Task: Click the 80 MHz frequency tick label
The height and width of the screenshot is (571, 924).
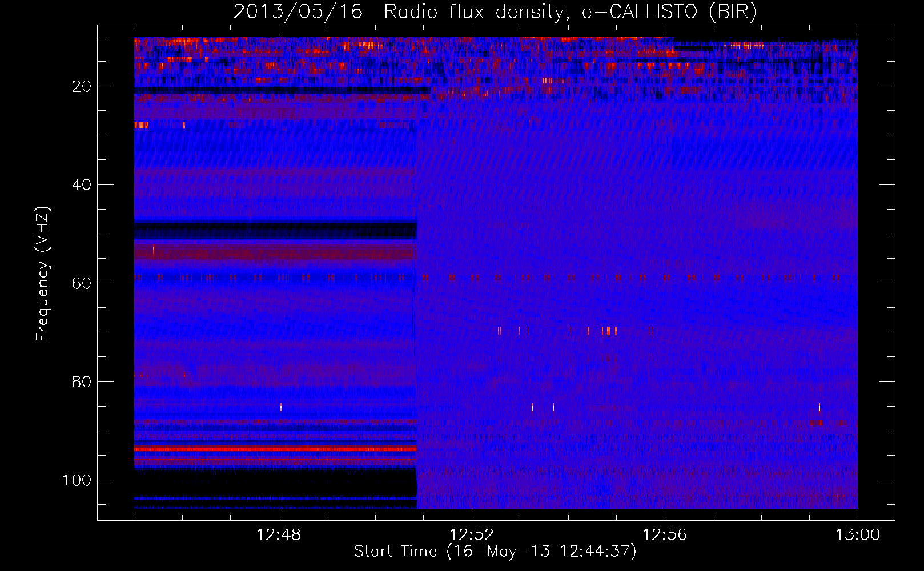Action: tap(82, 381)
